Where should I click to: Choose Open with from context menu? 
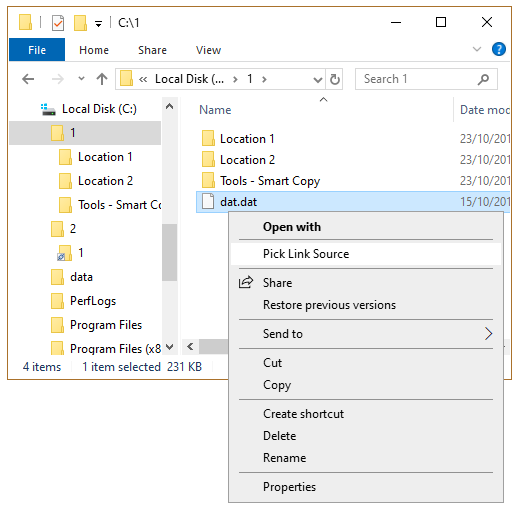[366, 227]
